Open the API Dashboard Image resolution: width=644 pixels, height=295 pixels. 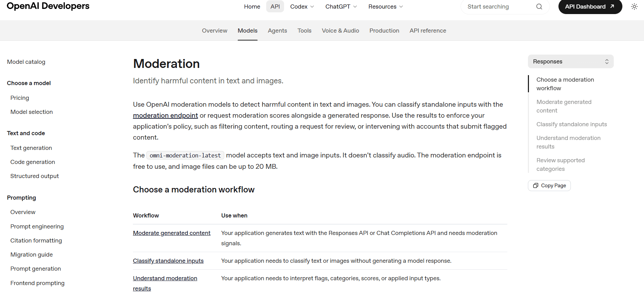point(590,7)
